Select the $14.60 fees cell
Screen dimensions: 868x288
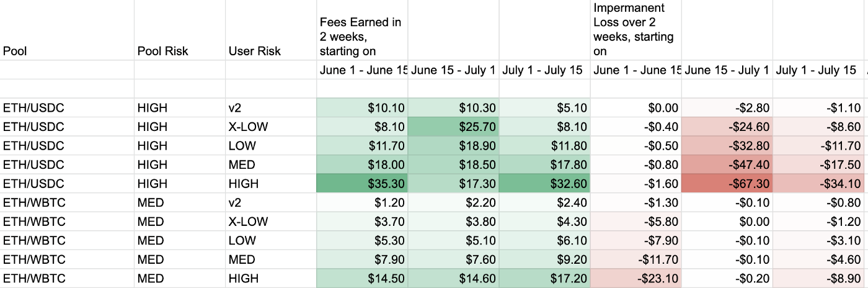click(x=453, y=279)
